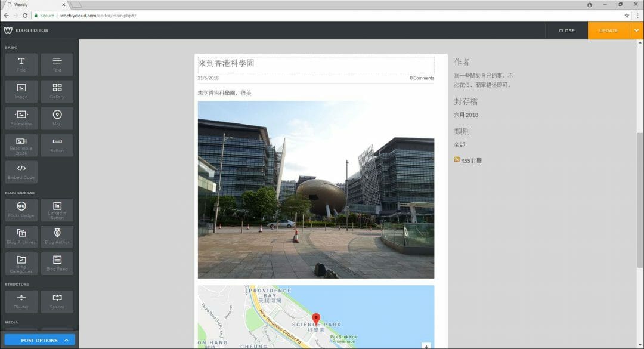Add a Slideshow to the post
This screenshot has width=644, height=349.
click(21, 118)
